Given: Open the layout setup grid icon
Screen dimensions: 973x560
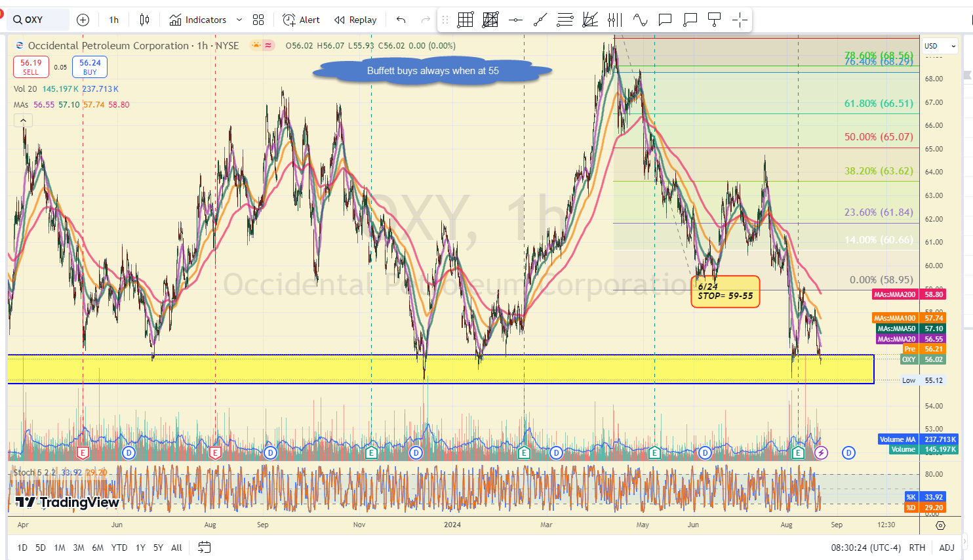Looking at the screenshot, I should point(258,20).
